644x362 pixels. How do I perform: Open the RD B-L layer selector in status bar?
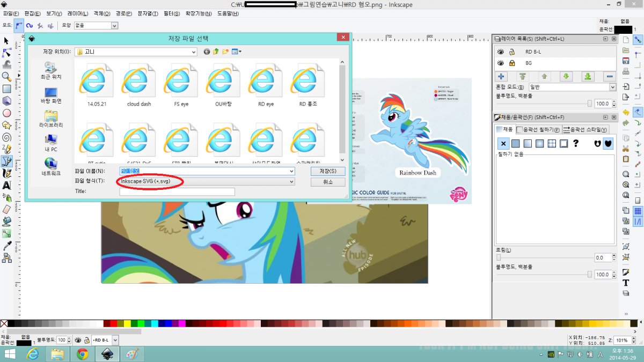tap(105, 340)
